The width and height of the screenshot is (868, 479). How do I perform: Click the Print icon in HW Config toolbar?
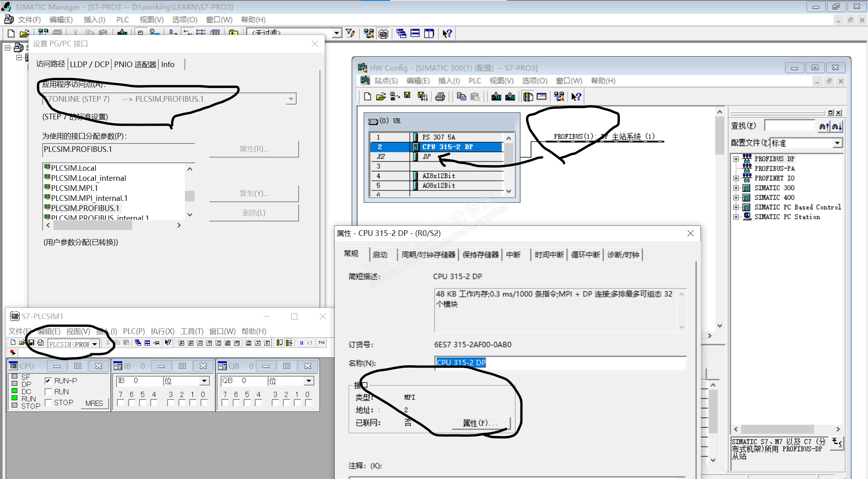[x=440, y=96]
